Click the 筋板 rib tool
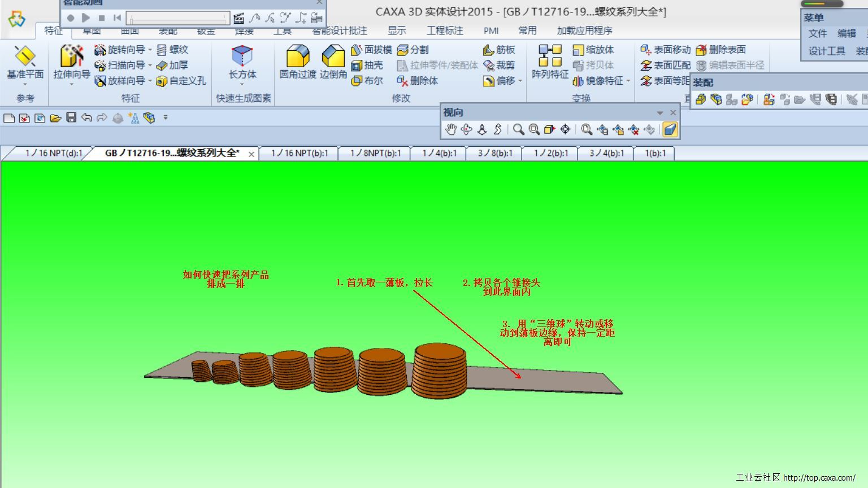 click(x=489, y=50)
